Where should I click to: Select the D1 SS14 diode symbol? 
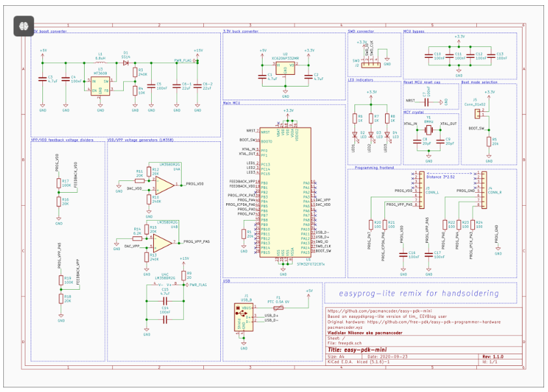coord(126,63)
